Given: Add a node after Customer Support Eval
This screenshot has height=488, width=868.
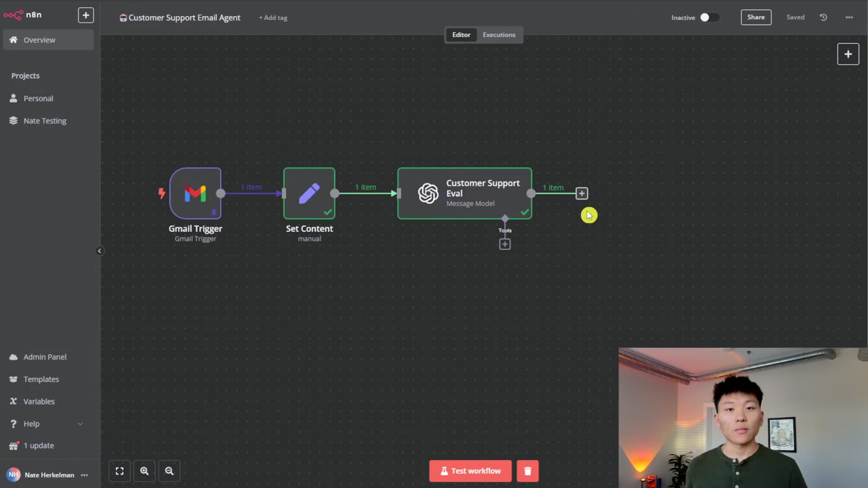Looking at the screenshot, I should 582,193.
